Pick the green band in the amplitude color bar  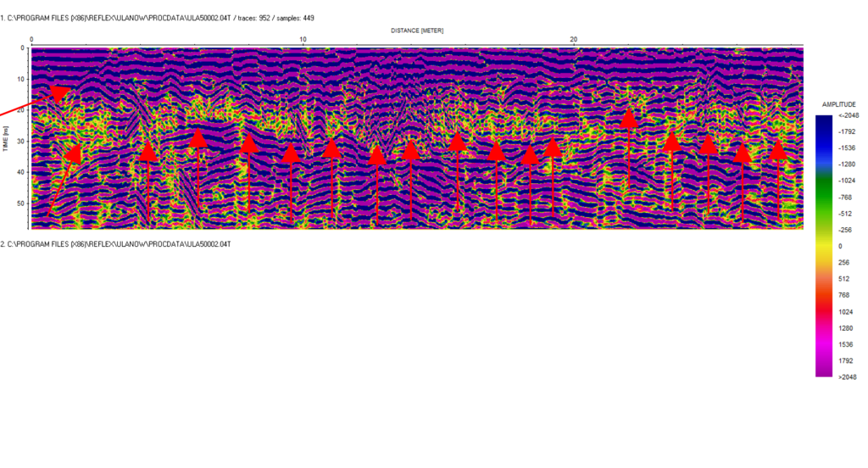pos(822,188)
